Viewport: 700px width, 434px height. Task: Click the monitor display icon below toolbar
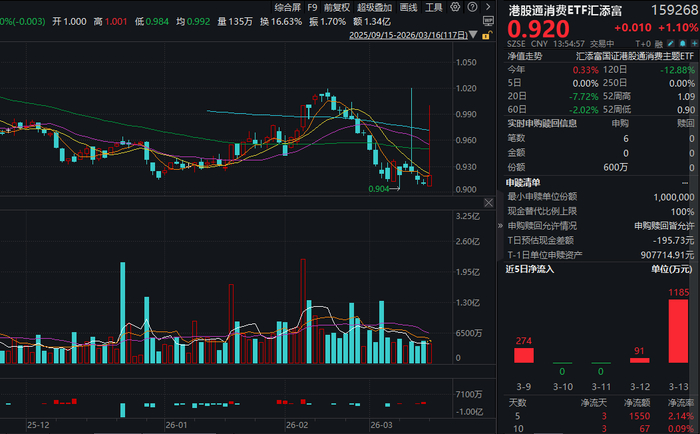[488, 21]
